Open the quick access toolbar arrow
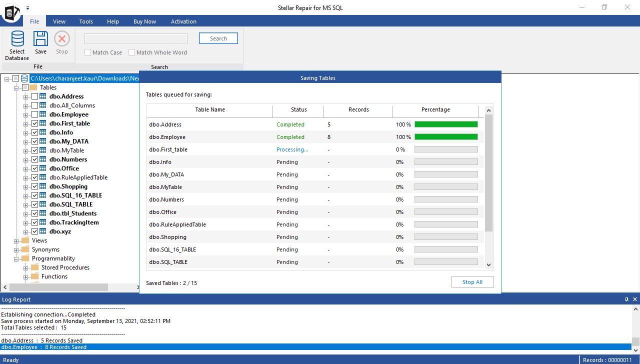 click(x=28, y=8)
